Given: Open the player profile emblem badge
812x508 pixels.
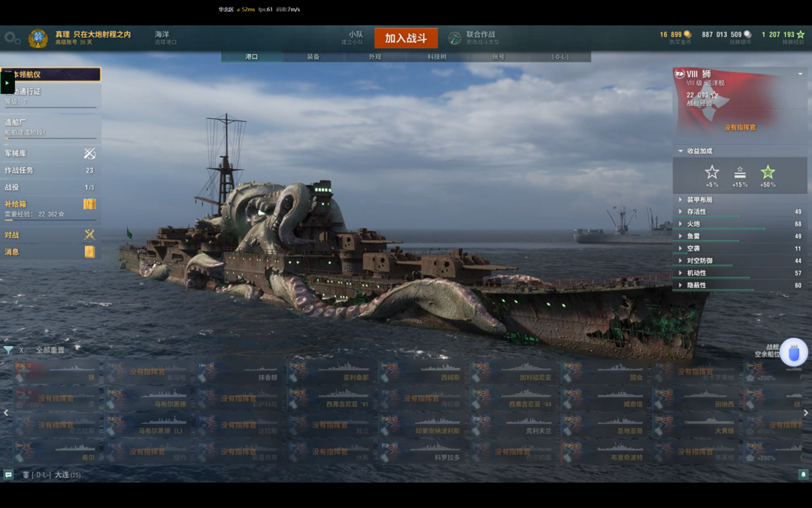Looking at the screenshot, I should [38, 38].
